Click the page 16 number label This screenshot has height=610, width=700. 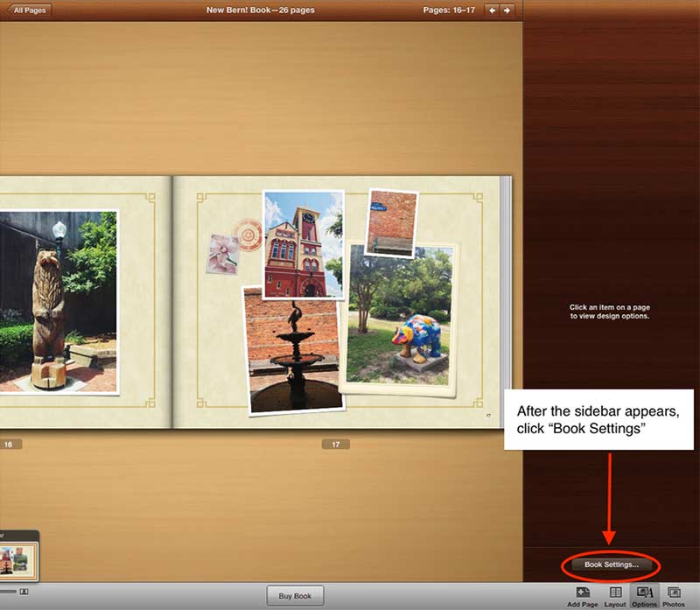coord(10,445)
